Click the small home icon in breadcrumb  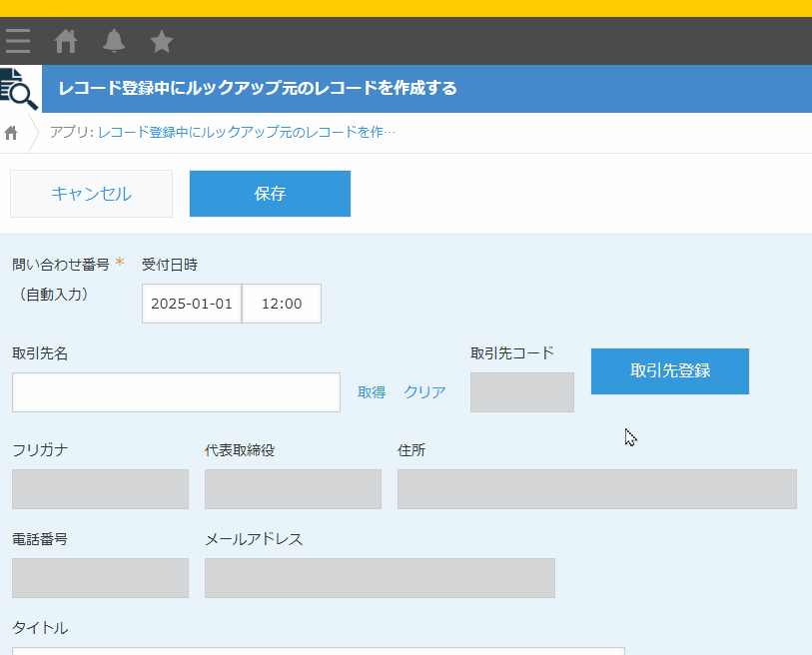coord(12,133)
